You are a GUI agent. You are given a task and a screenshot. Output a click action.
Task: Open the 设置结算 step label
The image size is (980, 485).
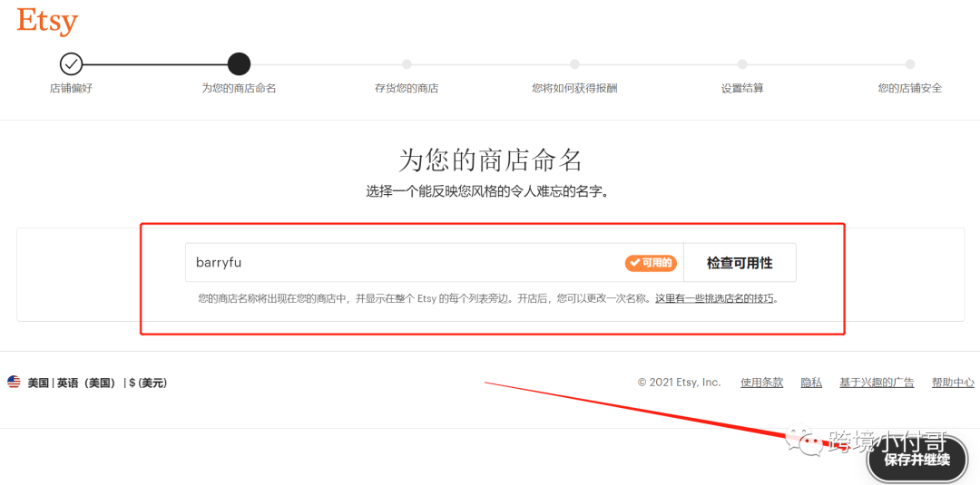742,88
